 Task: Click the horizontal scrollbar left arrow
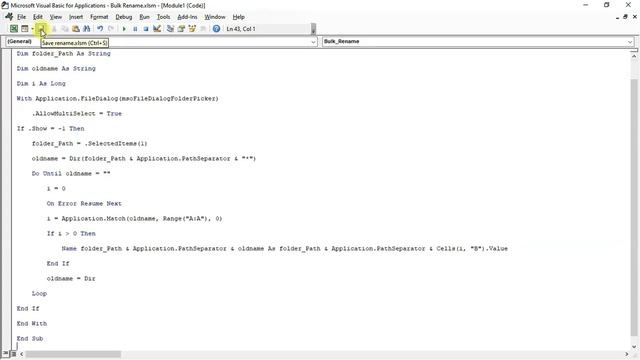22,354
